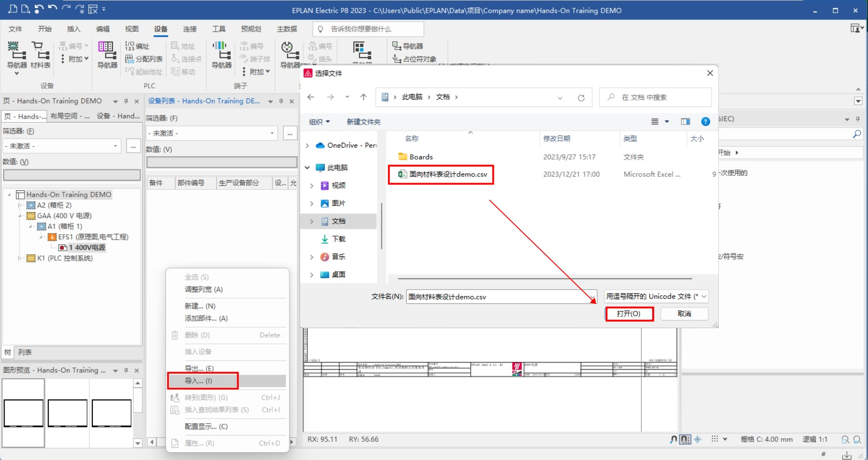
Task: Click the ... button beside 设备列表 filter
Action: pos(290,133)
